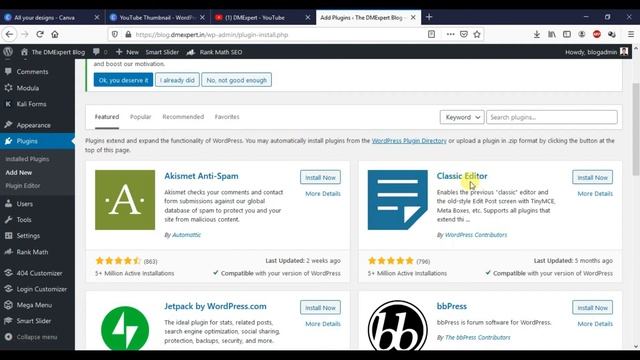Close the All your designs Canva tab
Viewport: 640px width, 360px height.
97,17
